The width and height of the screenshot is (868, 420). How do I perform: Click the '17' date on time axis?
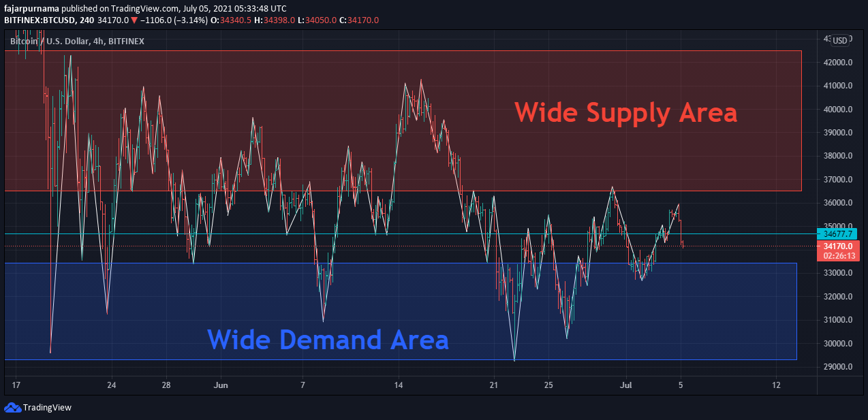click(x=16, y=385)
